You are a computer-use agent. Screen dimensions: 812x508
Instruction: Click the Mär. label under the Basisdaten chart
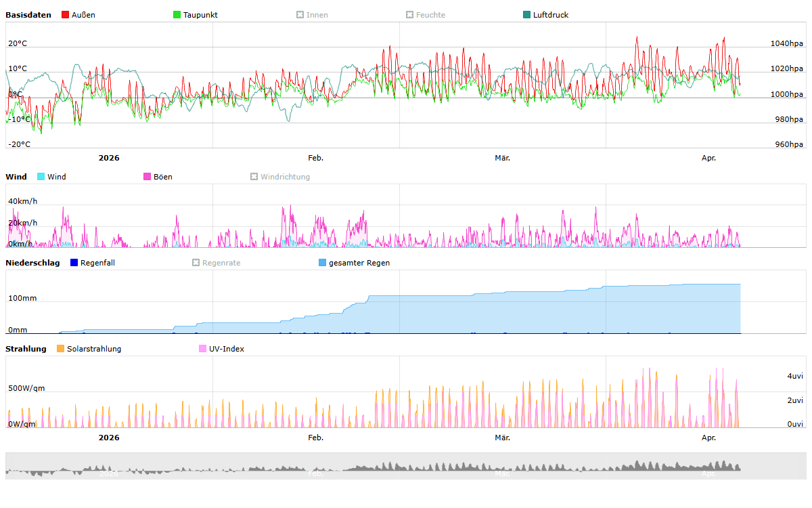click(502, 158)
